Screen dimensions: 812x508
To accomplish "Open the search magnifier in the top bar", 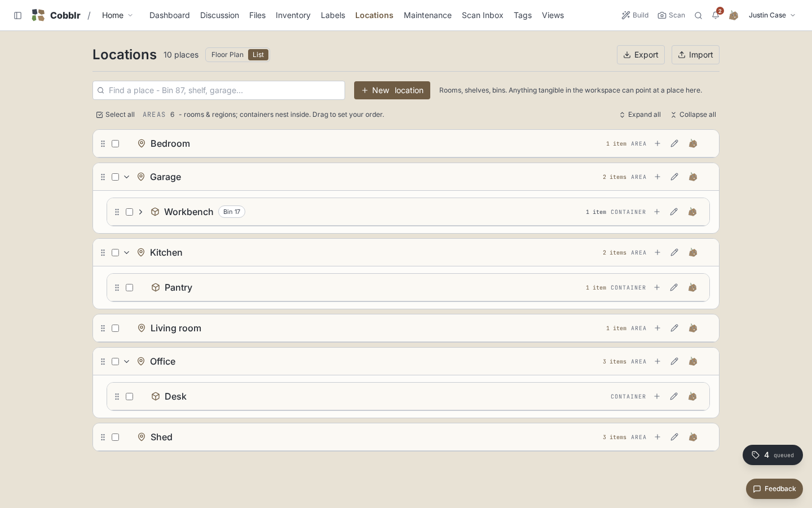I will pos(698,15).
